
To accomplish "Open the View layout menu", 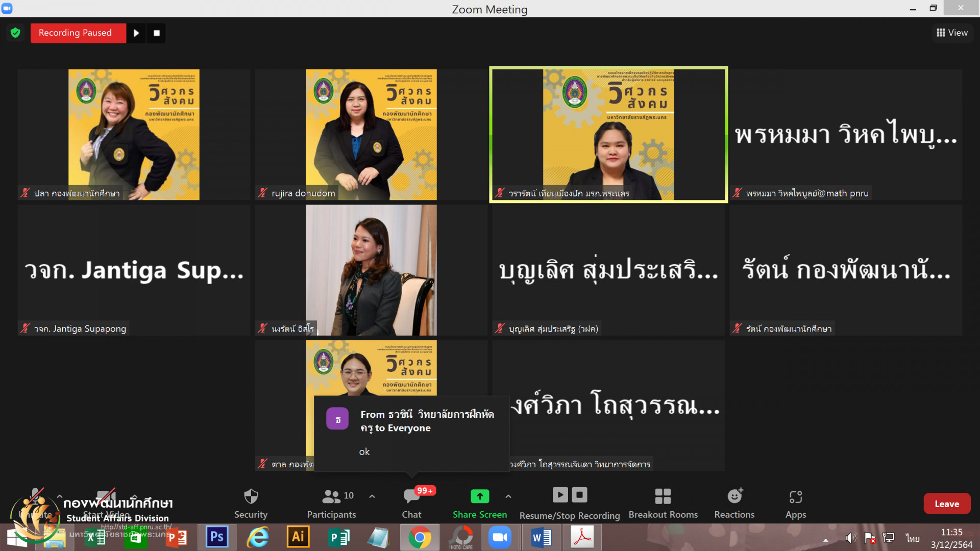I will click(952, 33).
